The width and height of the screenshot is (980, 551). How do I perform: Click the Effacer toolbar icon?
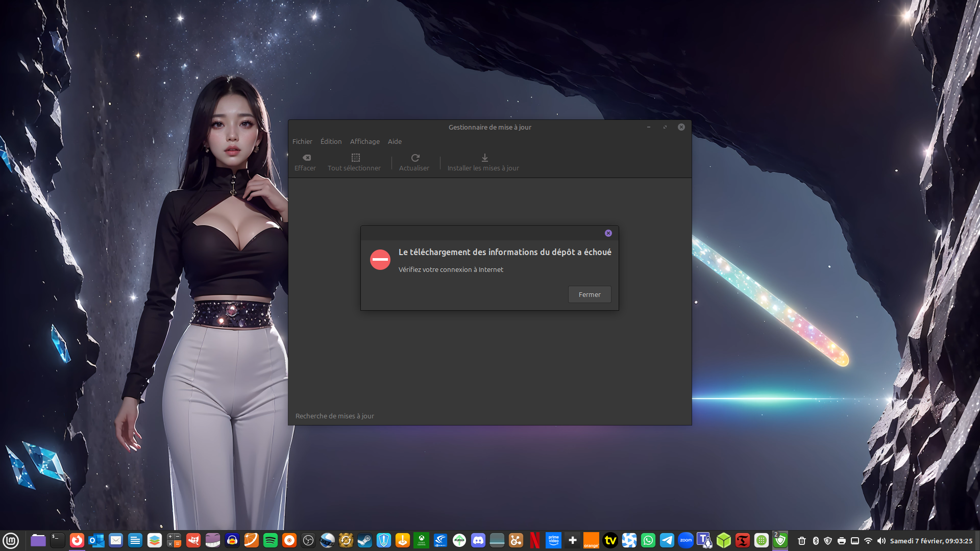click(x=306, y=158)
